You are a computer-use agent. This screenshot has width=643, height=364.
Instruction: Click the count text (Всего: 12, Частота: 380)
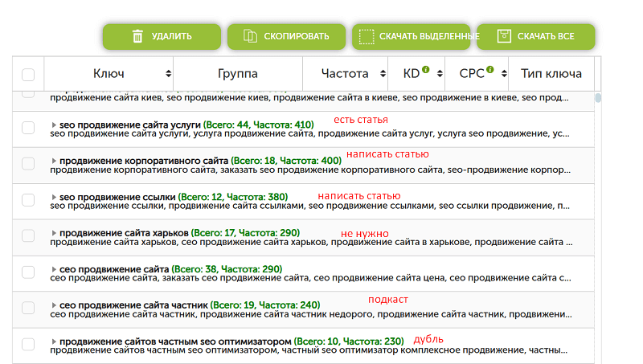pos(233,197)
